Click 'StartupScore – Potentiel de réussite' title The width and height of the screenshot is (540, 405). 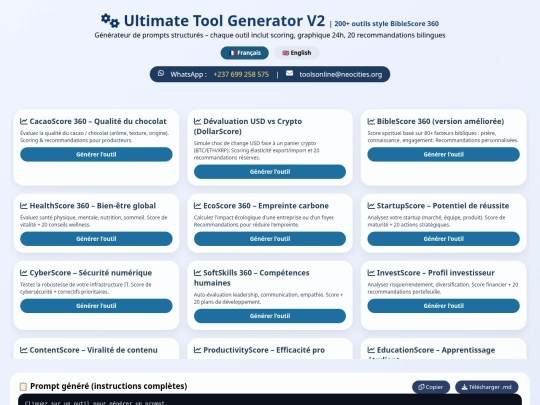click(443, 206)
